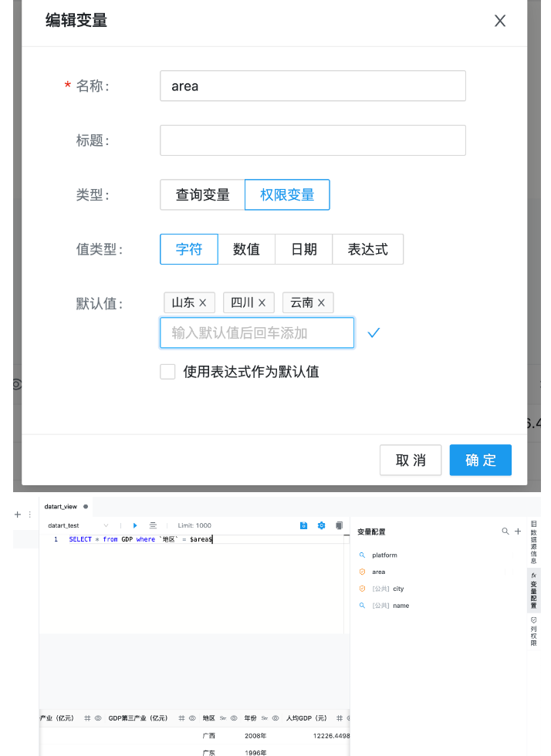Switch to the datart_view tab

click(60, 507)
